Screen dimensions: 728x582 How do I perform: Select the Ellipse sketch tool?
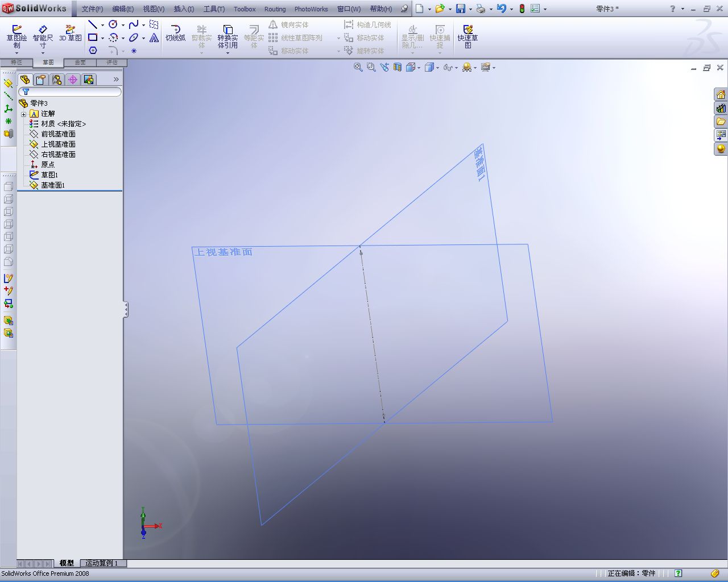(134, 38)
